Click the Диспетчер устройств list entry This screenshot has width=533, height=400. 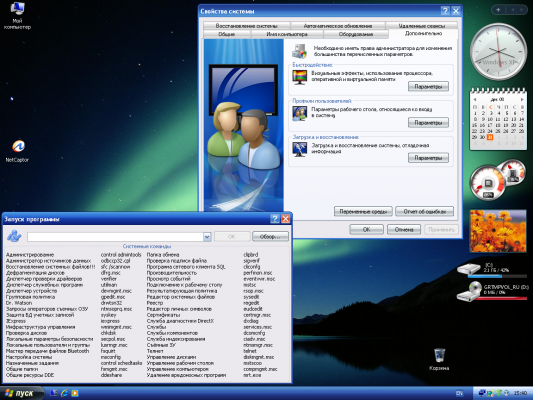[31, 291]
